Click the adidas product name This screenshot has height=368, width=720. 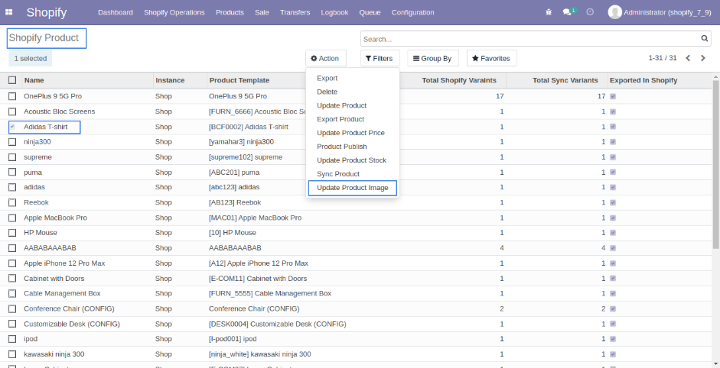click(34, 187)
